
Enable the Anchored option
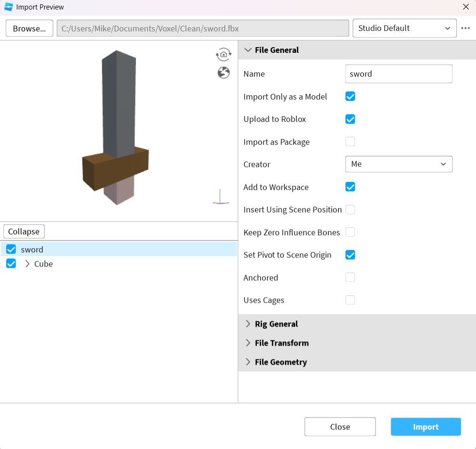[350, 277]
